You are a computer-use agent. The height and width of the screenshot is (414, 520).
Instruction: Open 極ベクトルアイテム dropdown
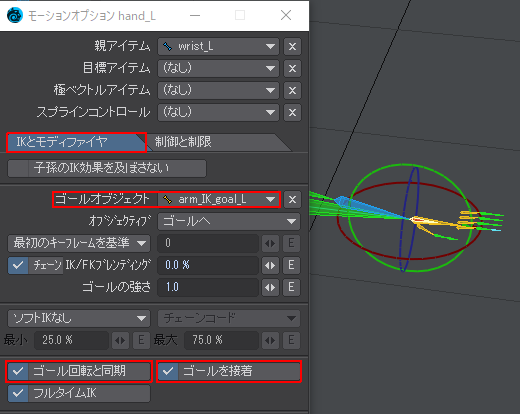[x=218, y=90]
